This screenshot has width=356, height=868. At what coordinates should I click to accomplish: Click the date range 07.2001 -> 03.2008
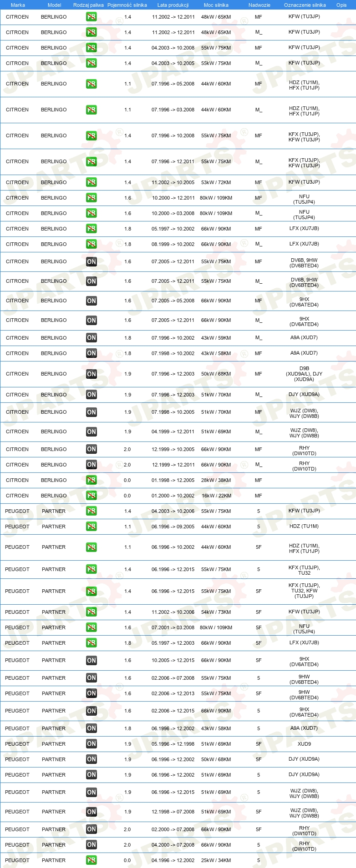173,627
